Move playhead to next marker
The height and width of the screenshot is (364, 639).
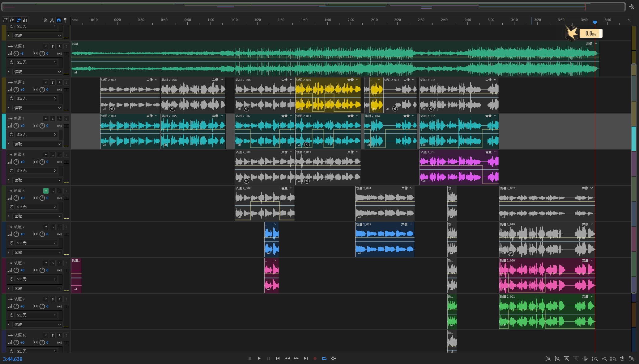click(305, 358)
